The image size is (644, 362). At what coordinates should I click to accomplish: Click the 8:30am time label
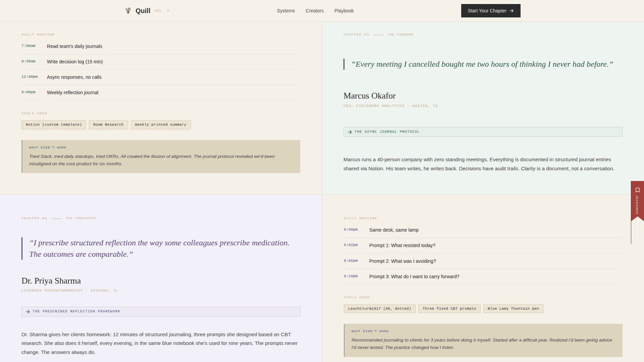point(29,61)
